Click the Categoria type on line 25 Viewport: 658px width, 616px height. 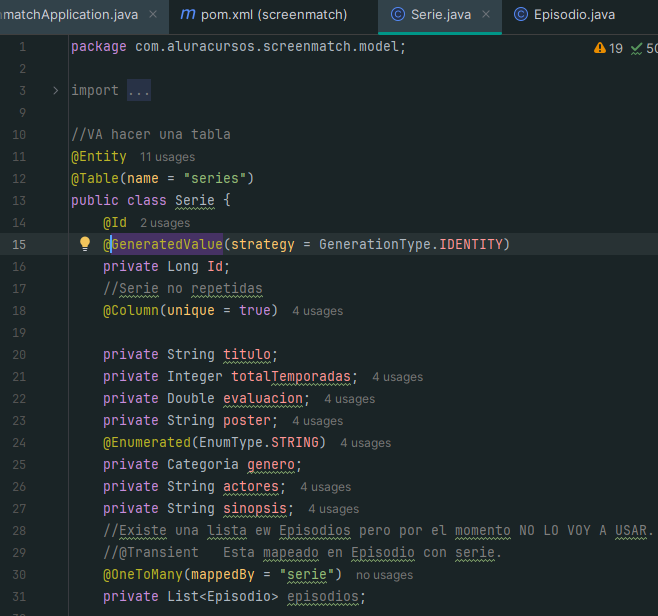click(203, 465)
